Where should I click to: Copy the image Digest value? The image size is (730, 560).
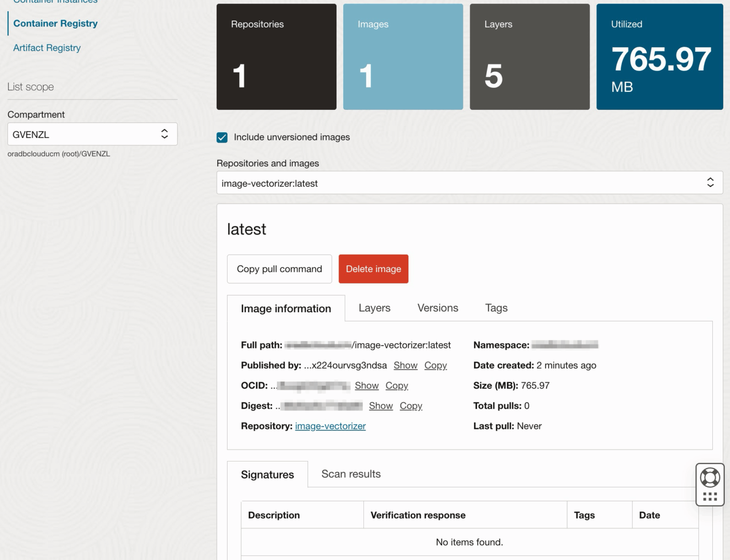pos(411,405)
